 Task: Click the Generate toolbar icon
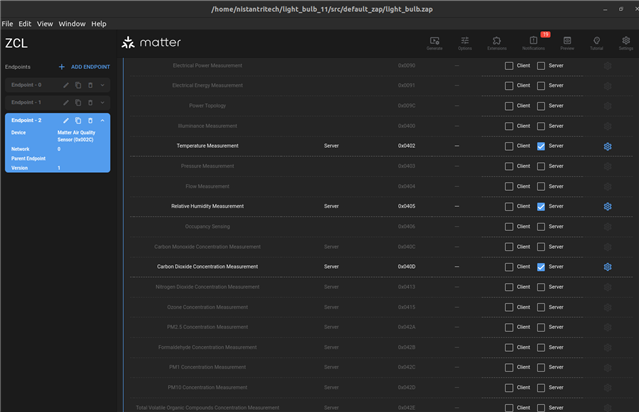tap(434, 43)
